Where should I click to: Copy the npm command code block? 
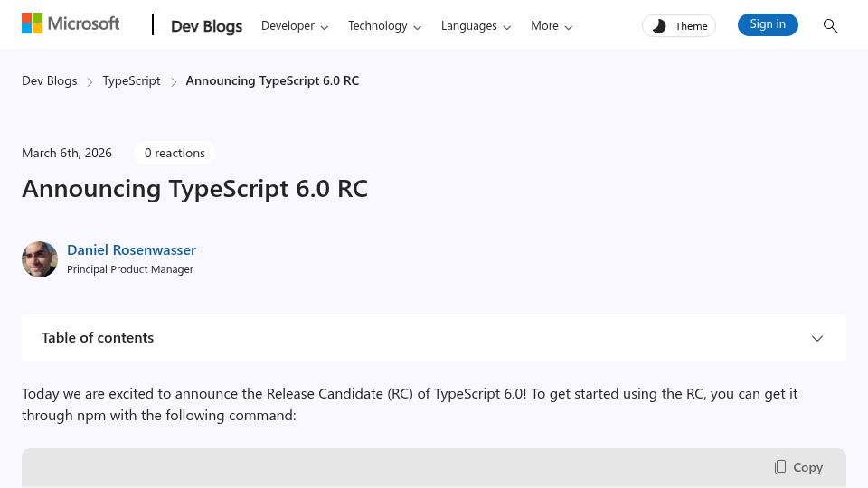[798, 467]
